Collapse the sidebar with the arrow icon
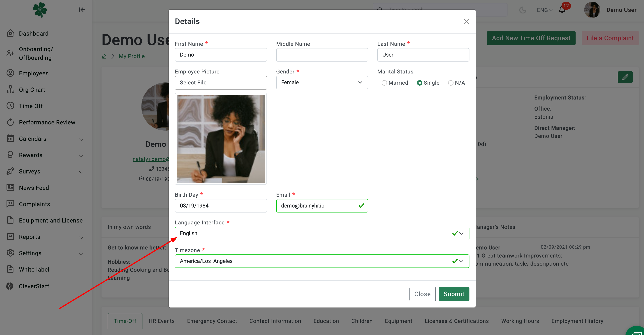This screenshot has height=335, width=644. click(82, 10)
